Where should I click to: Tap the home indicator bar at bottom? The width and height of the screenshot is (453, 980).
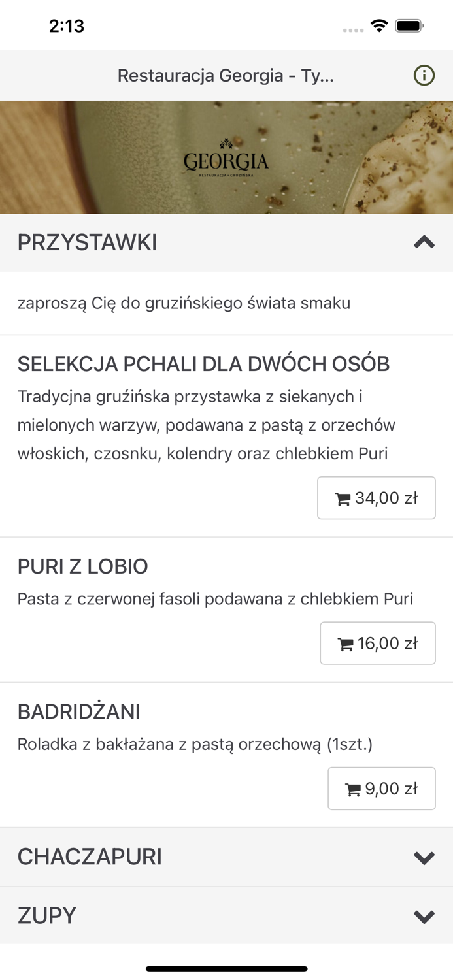coord(226,969)
